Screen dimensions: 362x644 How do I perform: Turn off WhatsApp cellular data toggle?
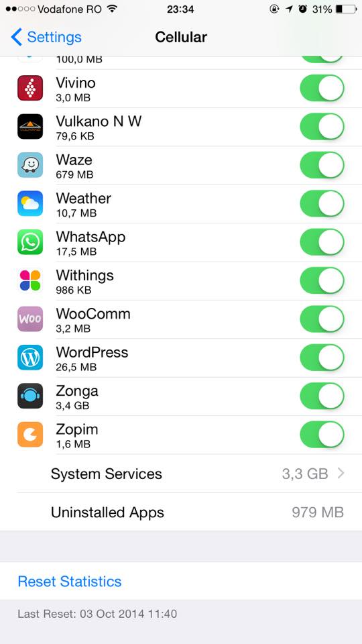pos(322,242)
